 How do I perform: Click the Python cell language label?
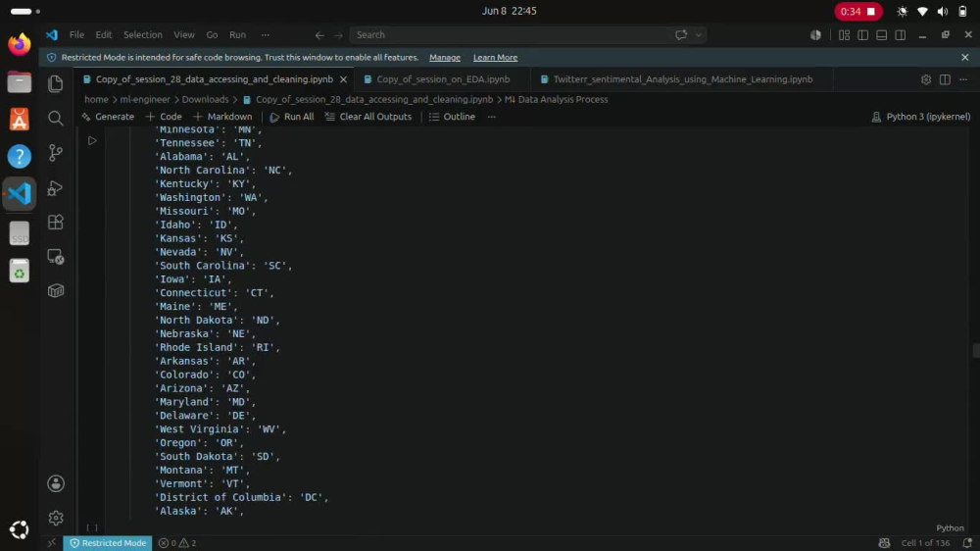[950, 527]
